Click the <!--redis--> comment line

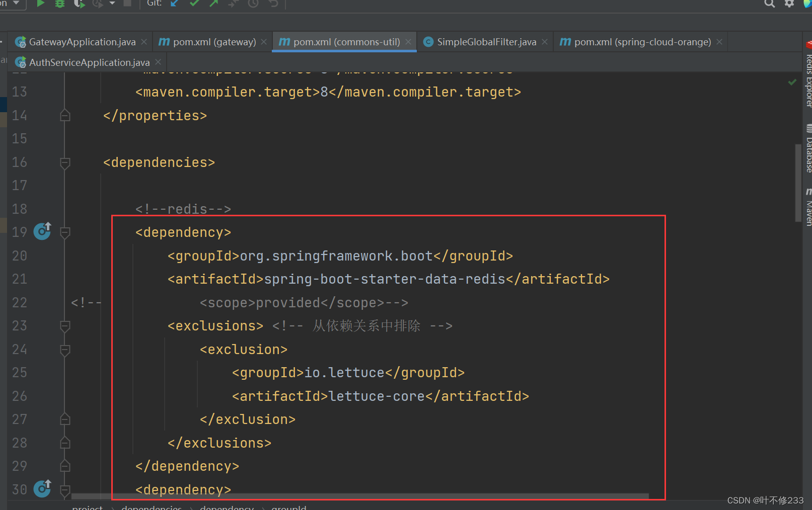pos(183,209)
